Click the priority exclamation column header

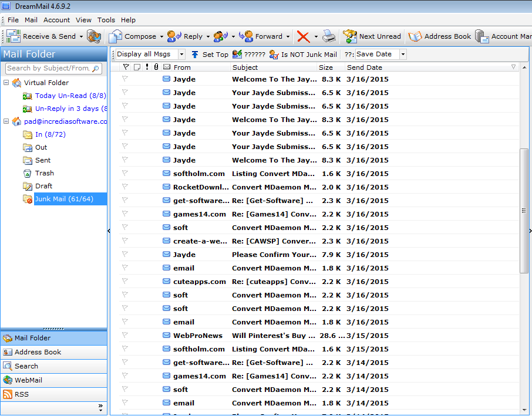pos(147,67)
